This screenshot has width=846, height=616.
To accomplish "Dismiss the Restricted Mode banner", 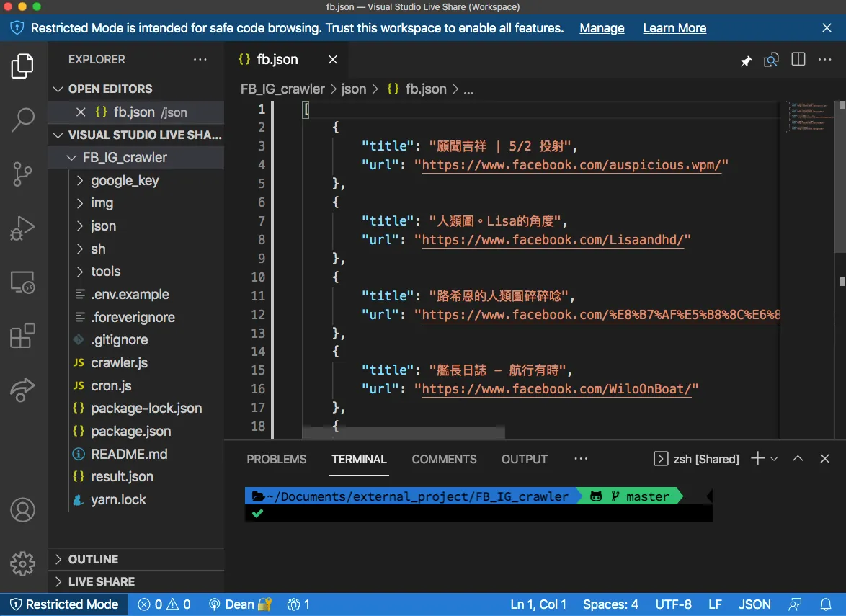I will click(827, 28).
